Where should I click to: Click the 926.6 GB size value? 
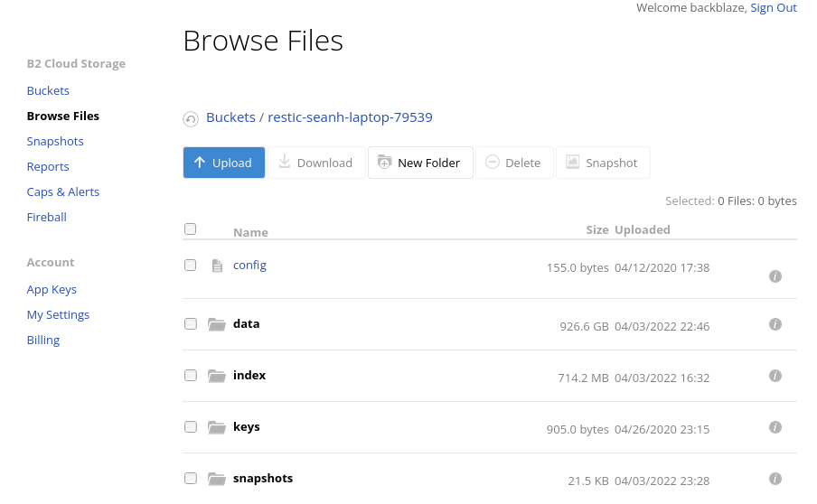584,327
